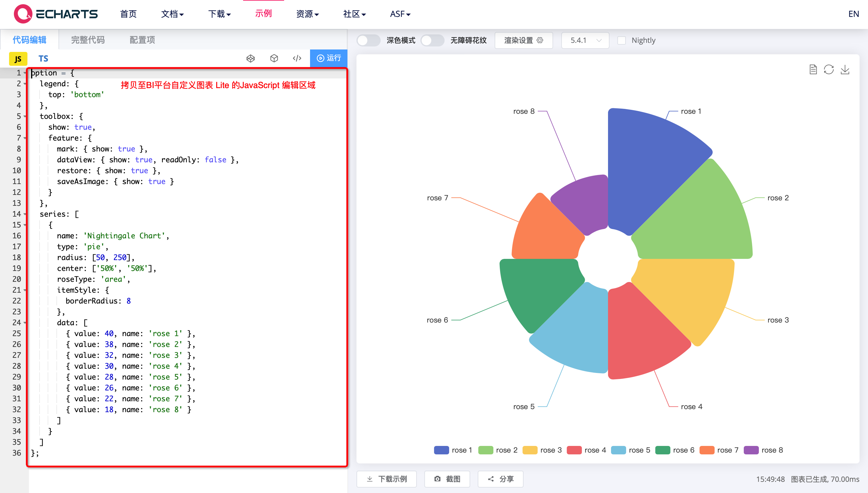This screenshot has width=868, height=493.
Task: Open 渲染设置 render settings
Action: click(x=524, y=40)
